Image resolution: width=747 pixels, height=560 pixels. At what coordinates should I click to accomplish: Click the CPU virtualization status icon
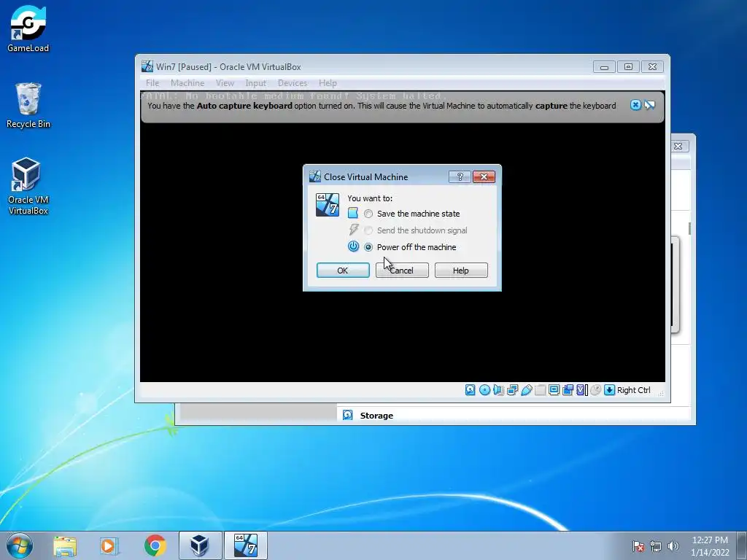[581, 390]
